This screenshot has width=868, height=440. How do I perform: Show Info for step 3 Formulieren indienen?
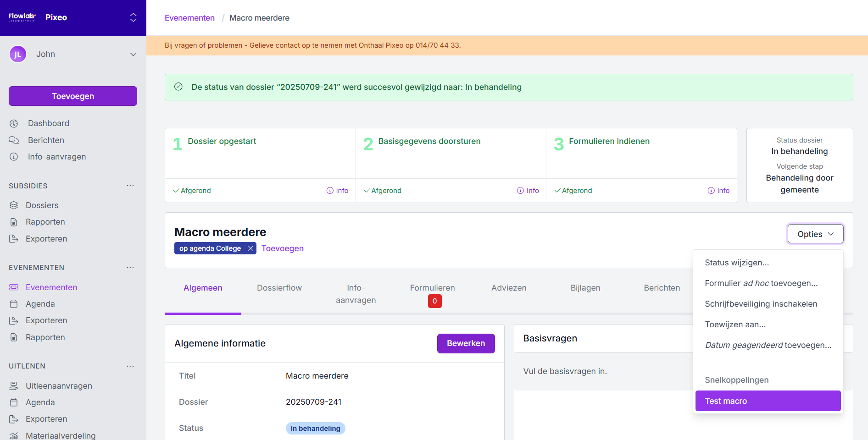[718, 191]
